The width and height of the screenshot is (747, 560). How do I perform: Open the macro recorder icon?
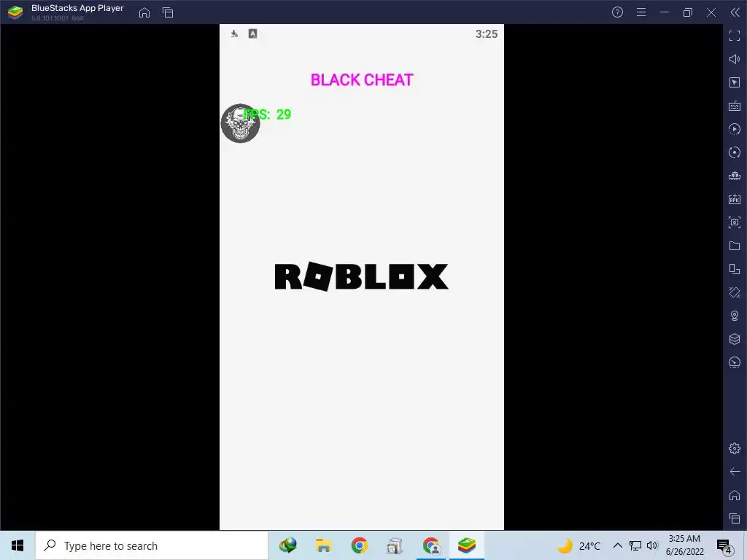[735, 176]
